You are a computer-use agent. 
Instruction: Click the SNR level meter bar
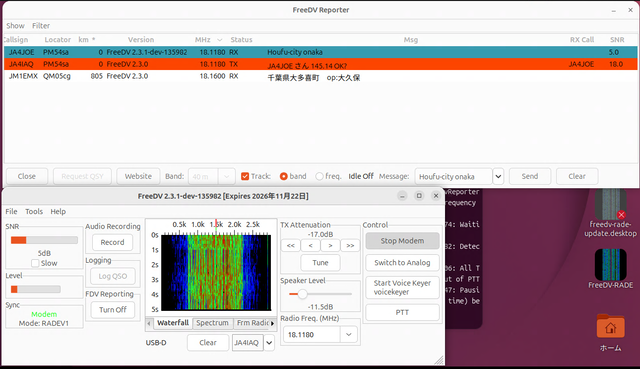[44, 240]
